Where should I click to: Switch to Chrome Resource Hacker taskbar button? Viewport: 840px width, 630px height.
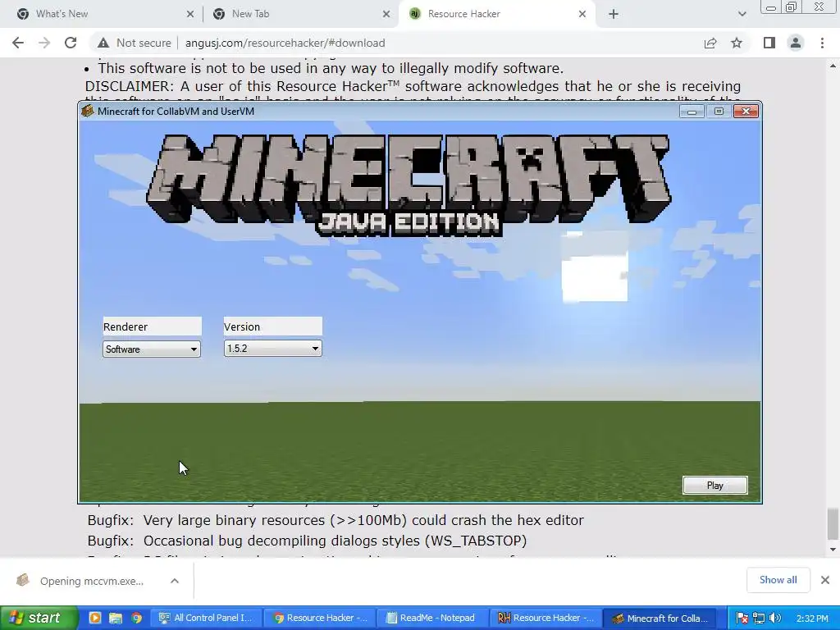click(321, 618)
